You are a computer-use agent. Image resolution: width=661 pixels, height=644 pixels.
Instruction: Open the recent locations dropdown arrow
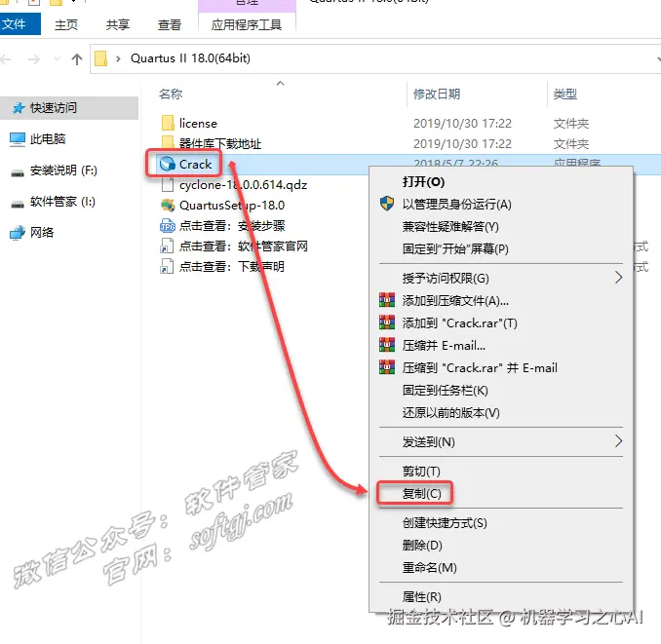click(58, 59)
